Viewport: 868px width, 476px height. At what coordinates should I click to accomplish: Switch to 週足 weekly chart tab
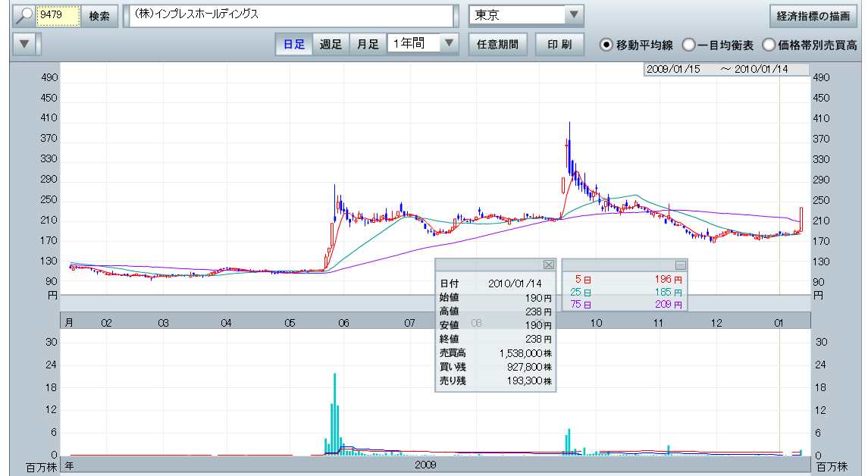[331, 44]
